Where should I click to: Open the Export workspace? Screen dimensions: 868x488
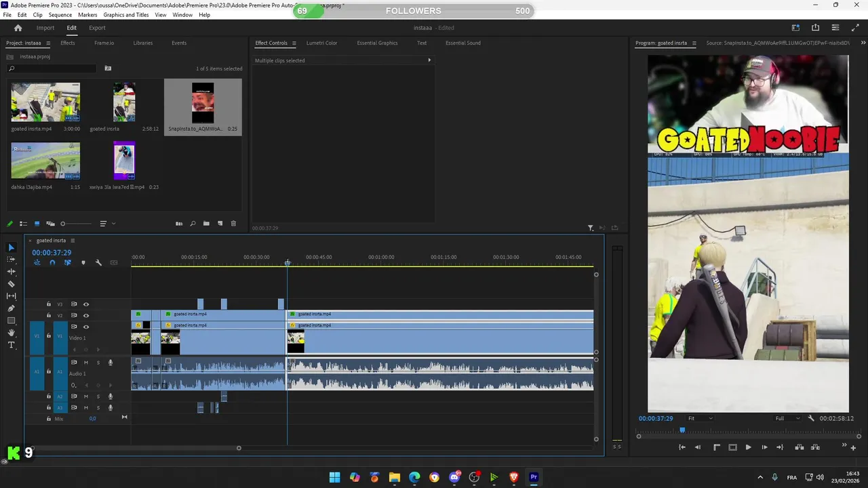(97, 28)
